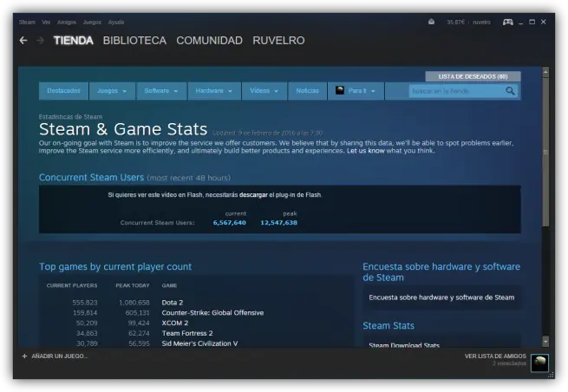Open Steam Download Stats link
This screenshot has height=392, width=568.
coord(404,345)
